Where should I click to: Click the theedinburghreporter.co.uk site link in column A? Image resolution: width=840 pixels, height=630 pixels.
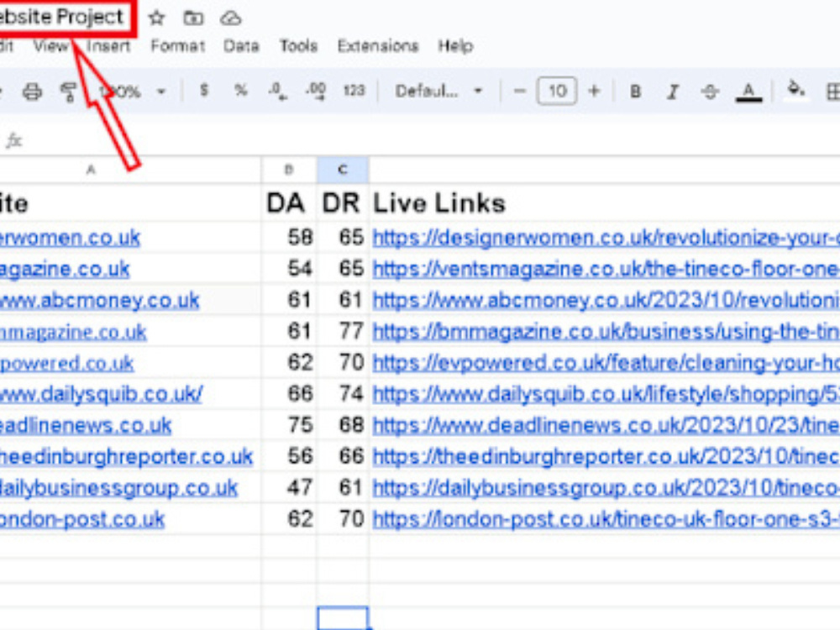coord(127,456)
